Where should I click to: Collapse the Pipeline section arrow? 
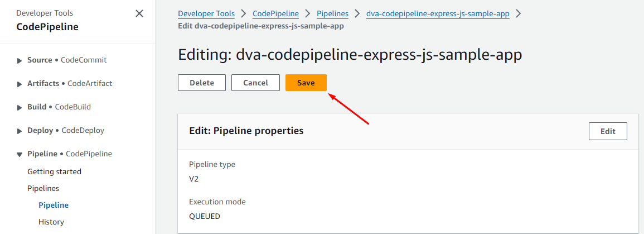tap(20, 154)
